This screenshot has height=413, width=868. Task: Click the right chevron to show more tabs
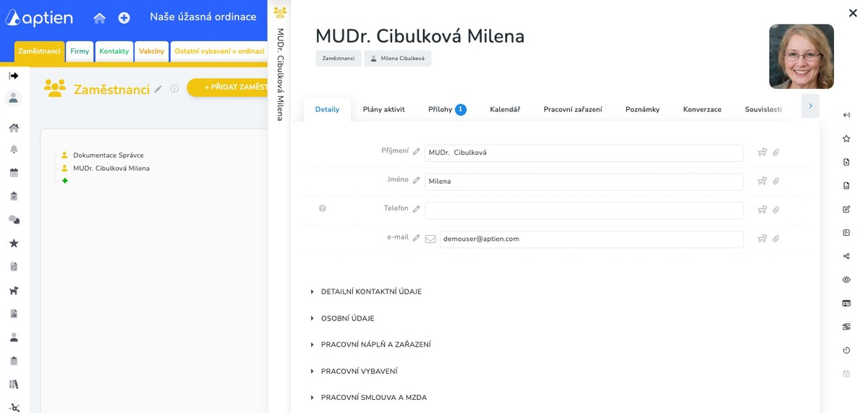pyautogui.click(x=810, y=106)
